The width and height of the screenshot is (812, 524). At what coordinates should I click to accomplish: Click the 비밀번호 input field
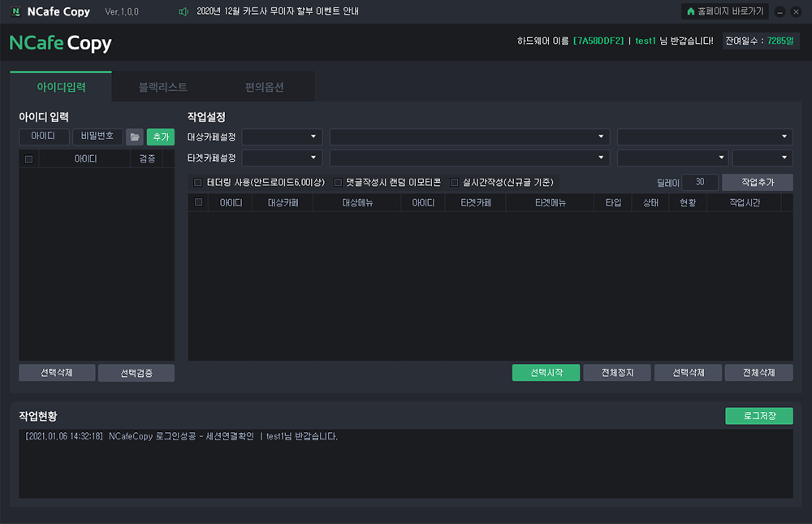97,136
